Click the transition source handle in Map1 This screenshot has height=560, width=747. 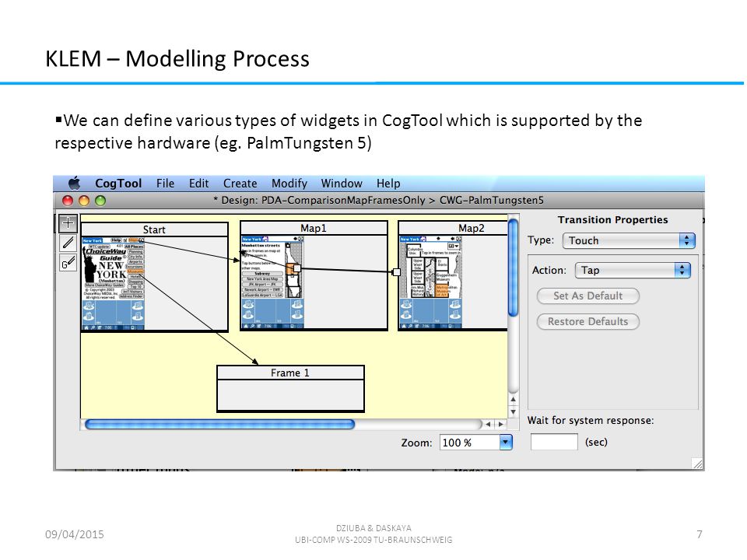tap(296, 268)
